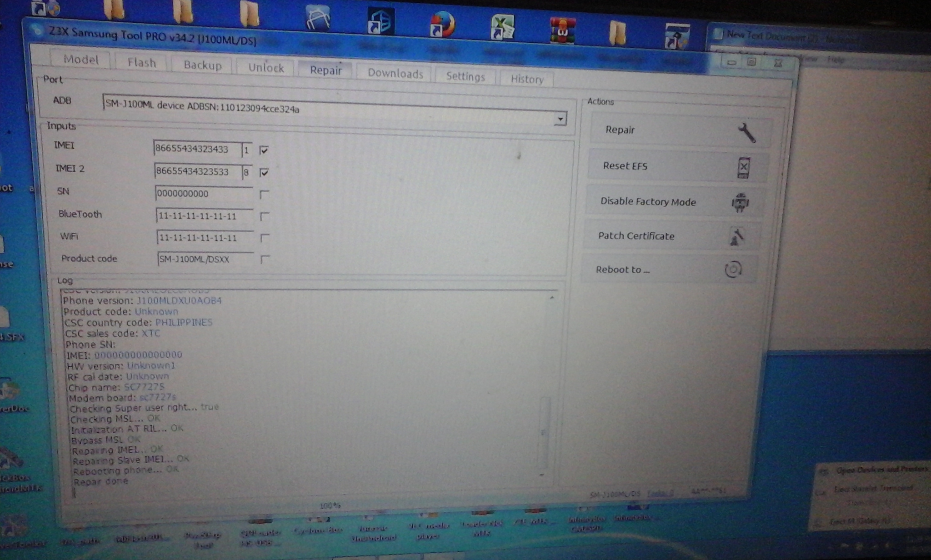This screenshot has height=560, width=931.
Task: Select the Repair tab in the tab bar
Action: tap(326, 70)
